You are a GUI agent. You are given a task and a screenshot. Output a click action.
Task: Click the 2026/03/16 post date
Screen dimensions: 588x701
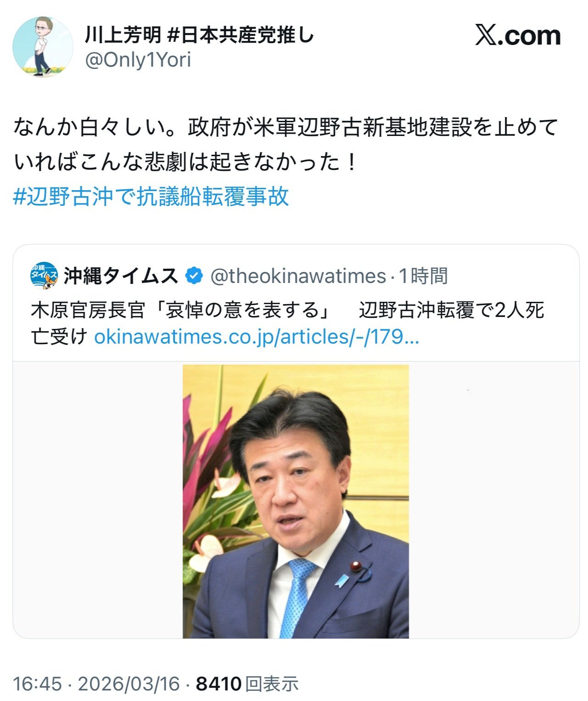click(x=129, y=684)
